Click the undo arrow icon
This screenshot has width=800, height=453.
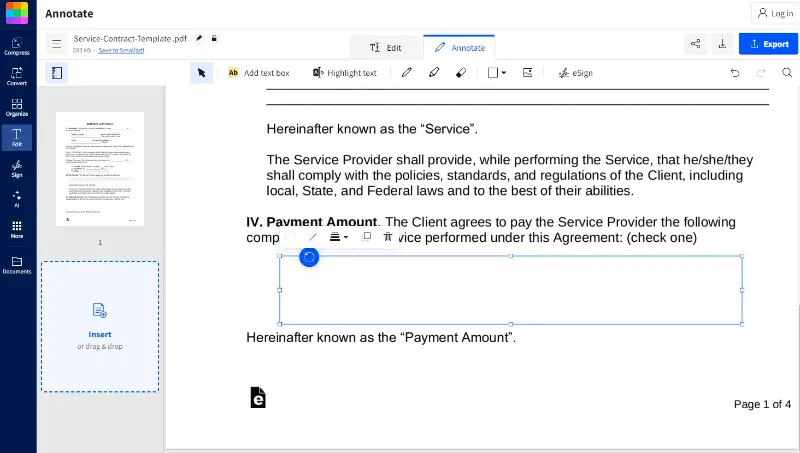click(x=735, y=73)
